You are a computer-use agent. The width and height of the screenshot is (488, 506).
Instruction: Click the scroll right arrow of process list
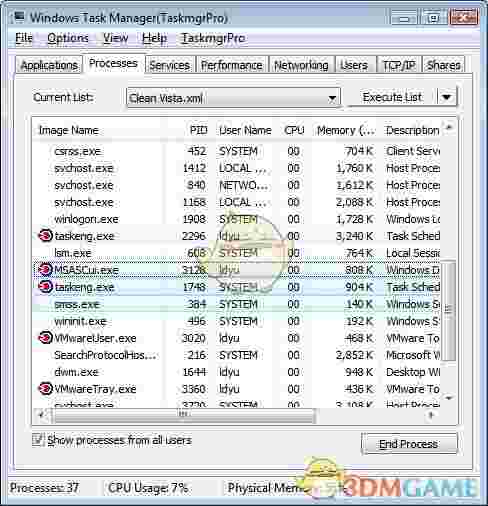click(x=431, y=415)
